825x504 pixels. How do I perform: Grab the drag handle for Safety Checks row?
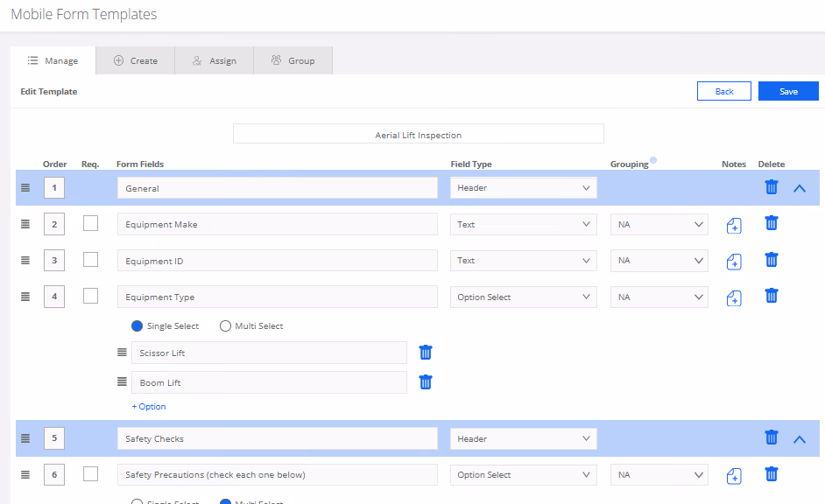(x=25, y=438)
